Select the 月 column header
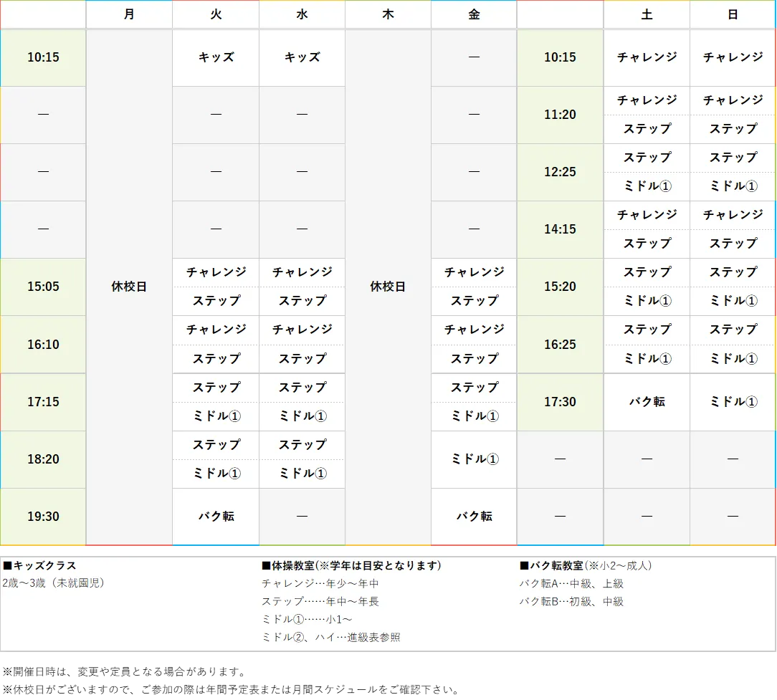 129,14
